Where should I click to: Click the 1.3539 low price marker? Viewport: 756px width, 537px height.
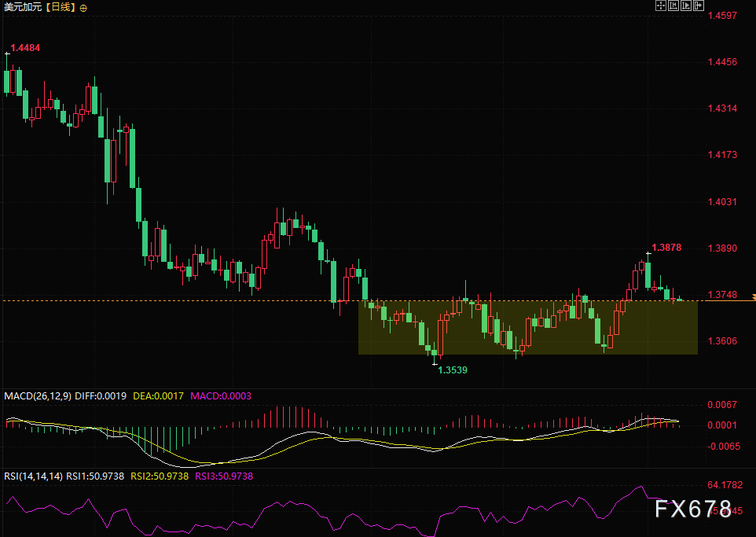pos(453,370)
